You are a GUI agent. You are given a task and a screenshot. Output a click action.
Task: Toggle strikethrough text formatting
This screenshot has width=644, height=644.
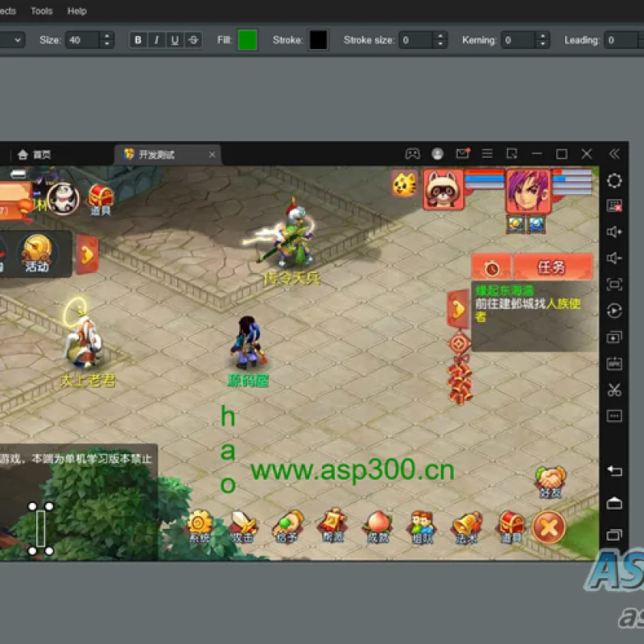coord(193,40)
